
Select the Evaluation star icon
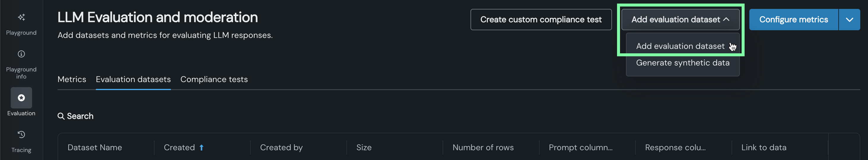pyautogui.click(x=21, y=98)
